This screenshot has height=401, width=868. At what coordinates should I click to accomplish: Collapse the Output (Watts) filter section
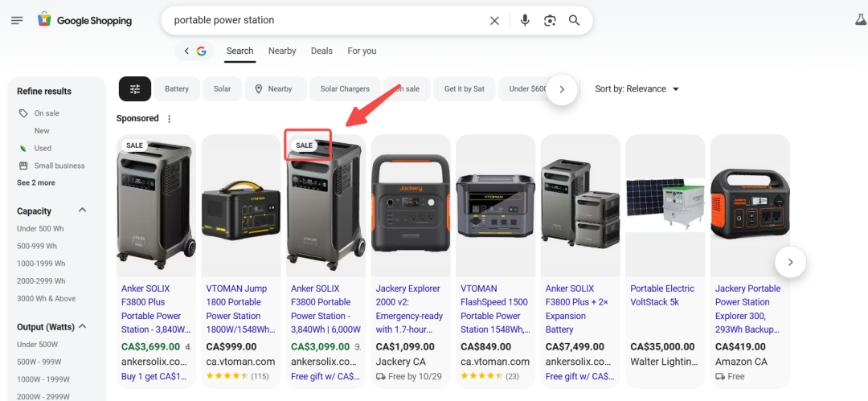tap(82, 326)
